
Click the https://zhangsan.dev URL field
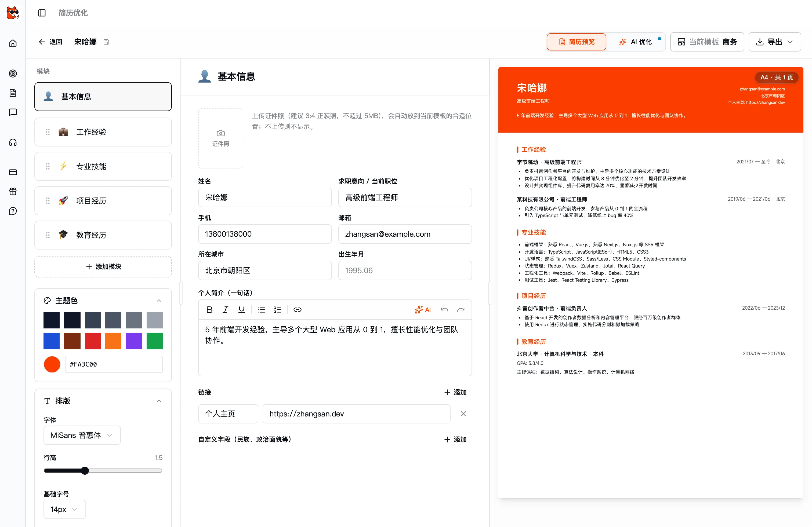point(356,414)
